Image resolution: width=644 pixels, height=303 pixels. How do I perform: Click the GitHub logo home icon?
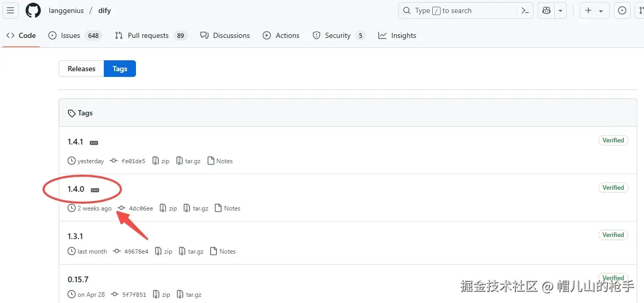coord(33,10)
